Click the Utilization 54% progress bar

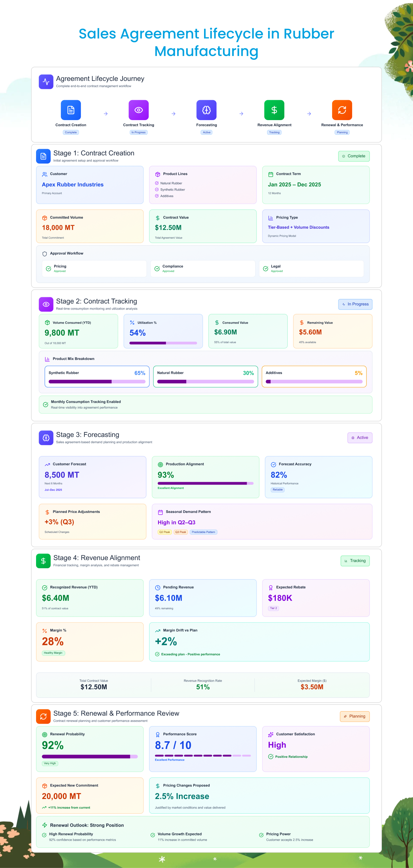163,343
